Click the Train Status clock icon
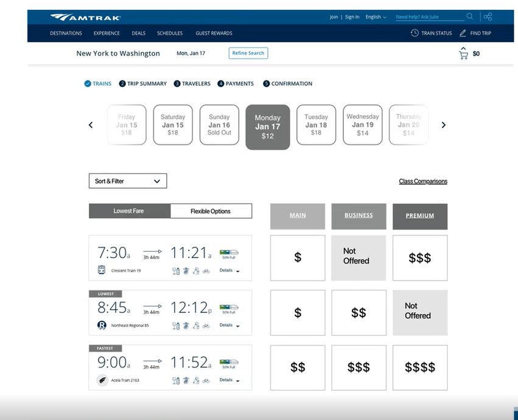This screenshot has width=518, height=420. point(415,33)
